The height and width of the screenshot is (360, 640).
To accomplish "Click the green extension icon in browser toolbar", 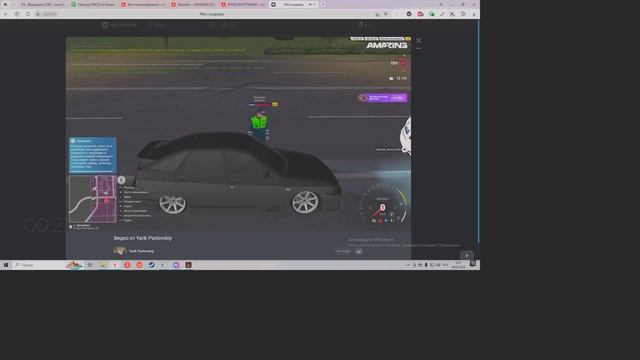I will pos(431,14).
